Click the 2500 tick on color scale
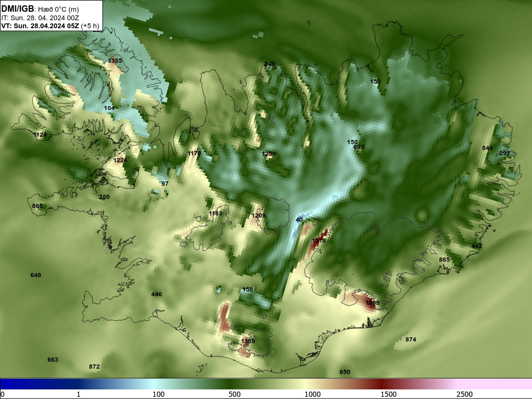Viewport: 532px width, 399px height. tap(464, 394)
